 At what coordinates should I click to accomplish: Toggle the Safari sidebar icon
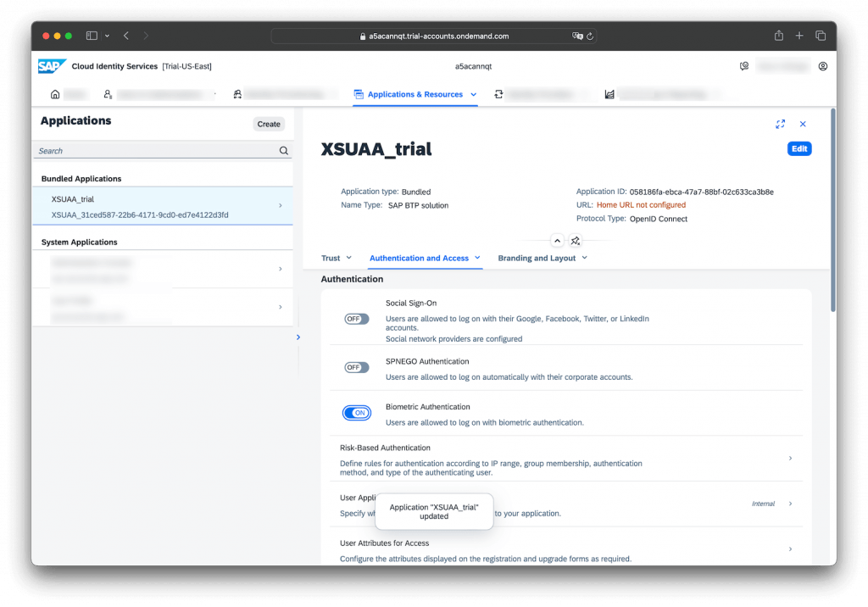click(x=92, y=36)
